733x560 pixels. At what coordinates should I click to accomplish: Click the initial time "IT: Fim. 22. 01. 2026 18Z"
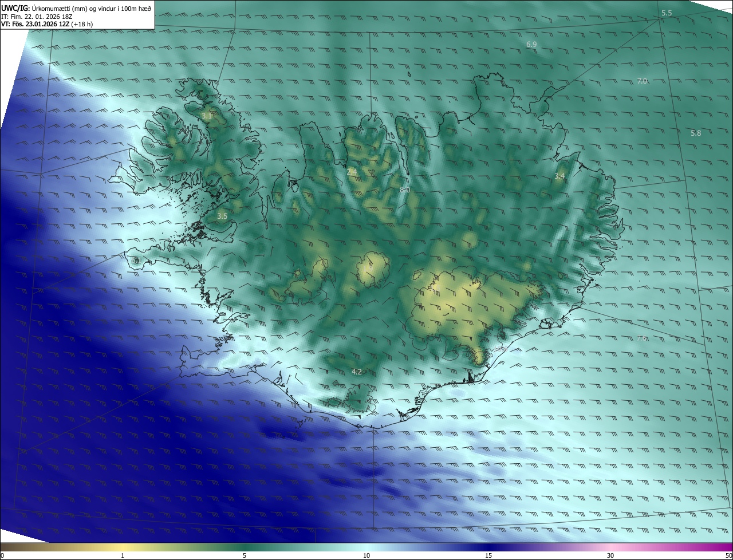pyautogui.click(x=37, y=16)
